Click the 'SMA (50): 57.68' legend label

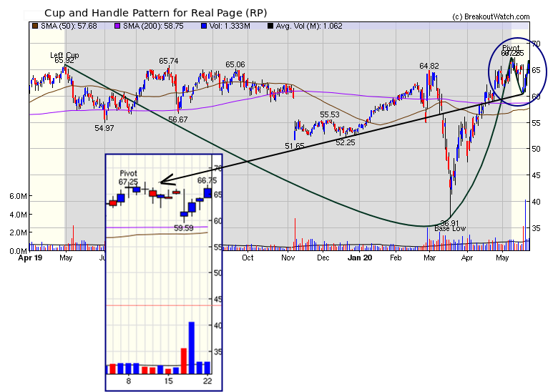(69, 26)
